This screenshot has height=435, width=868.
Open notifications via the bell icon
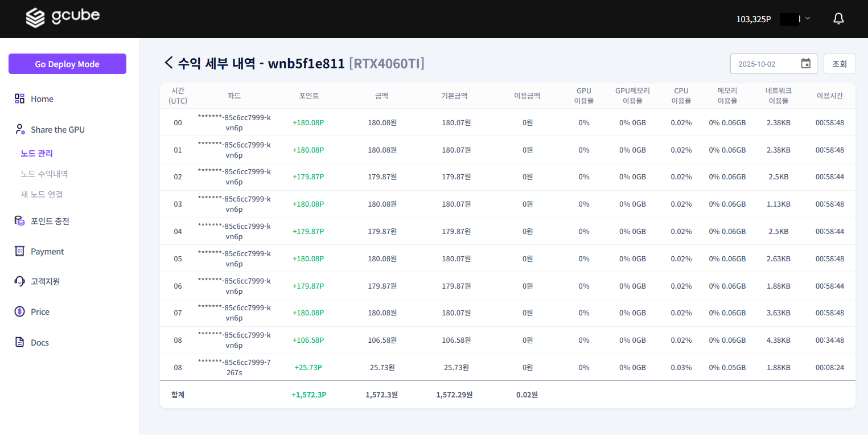point(838,19)
